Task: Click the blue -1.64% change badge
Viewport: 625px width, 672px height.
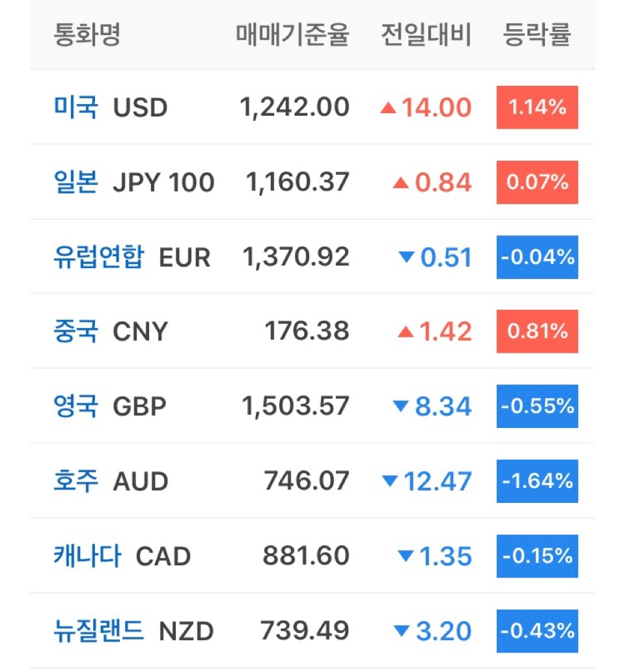Action: point(537,481)
